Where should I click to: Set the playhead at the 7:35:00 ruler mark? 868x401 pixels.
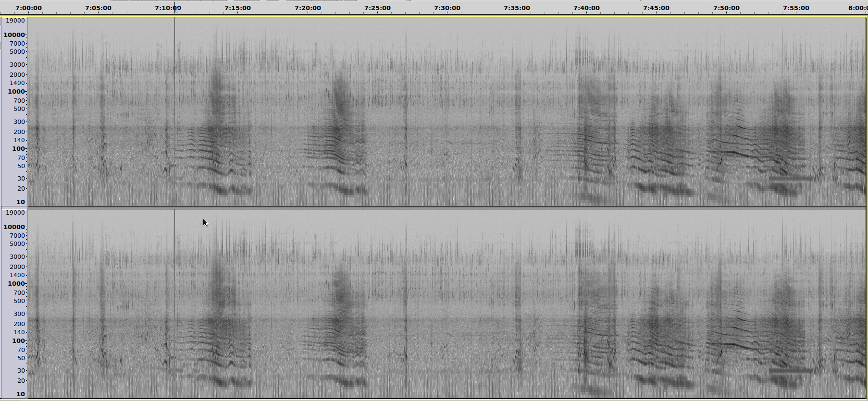coord(517,8)
